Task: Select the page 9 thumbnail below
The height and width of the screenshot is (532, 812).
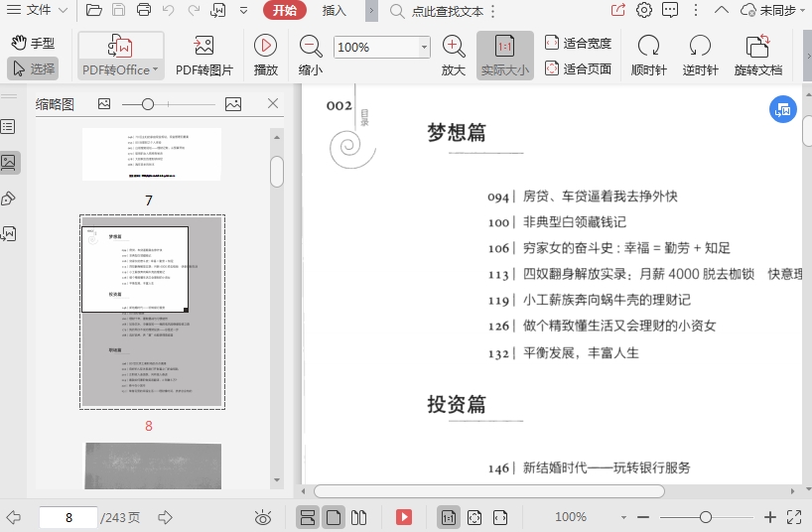Action: coord(153,465)
